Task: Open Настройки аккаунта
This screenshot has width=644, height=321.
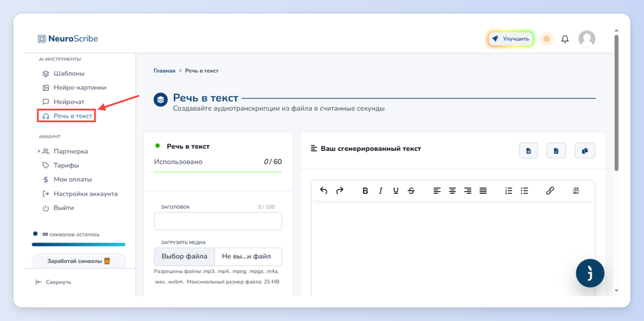Action: [x=80, y=194]
